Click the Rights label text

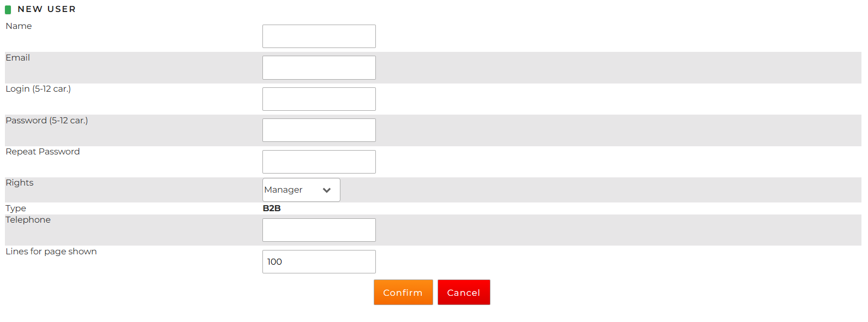[20, 183]
